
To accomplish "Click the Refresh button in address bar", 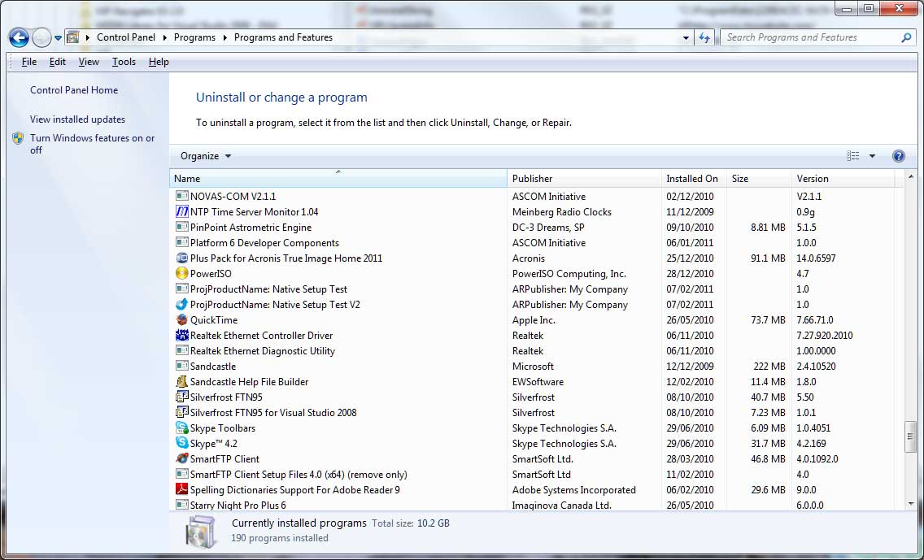I will tap(704, 37).
